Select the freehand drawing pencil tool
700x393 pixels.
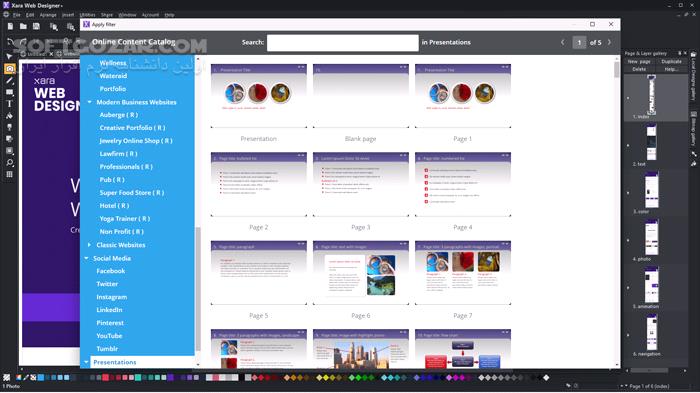pyautogui.click(x=9, y=80)
